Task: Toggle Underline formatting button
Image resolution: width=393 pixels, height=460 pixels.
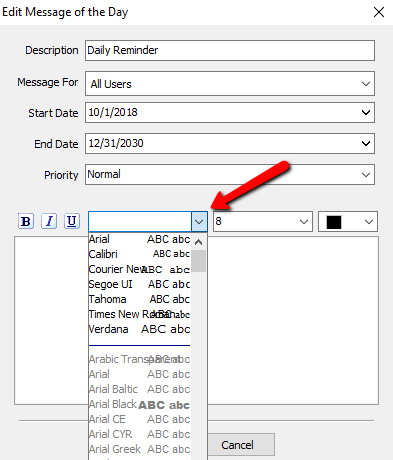Action: pyautogui.click(x=72, y=221)
